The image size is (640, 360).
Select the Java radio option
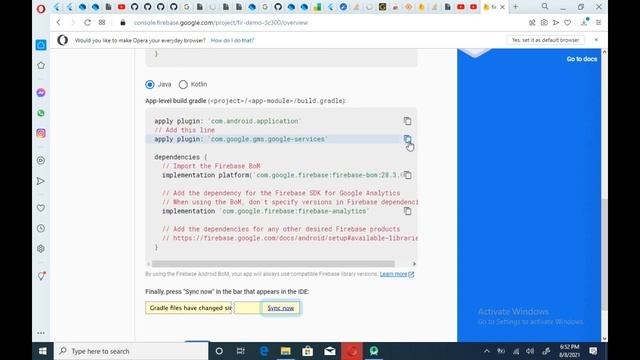pyautogui.click(x=150, y=84)
